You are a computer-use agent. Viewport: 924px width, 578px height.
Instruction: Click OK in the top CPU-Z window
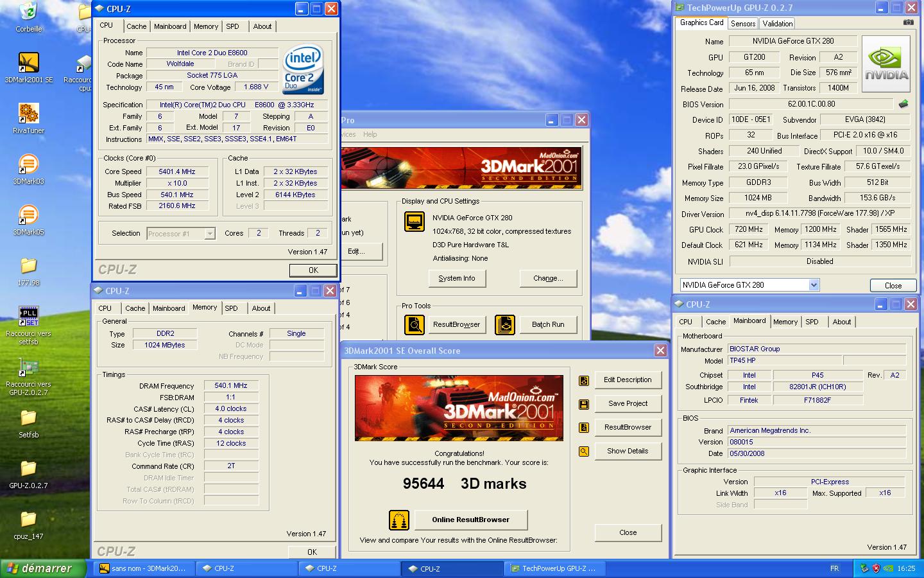click(x=313, y=270)
